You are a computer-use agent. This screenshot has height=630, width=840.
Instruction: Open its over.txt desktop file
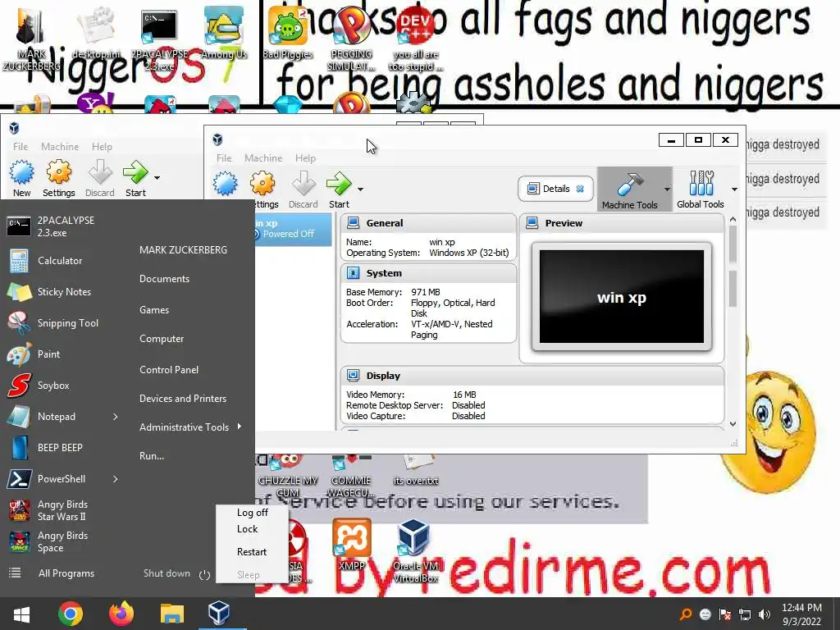pyautogui.click(x=416, y=470)
